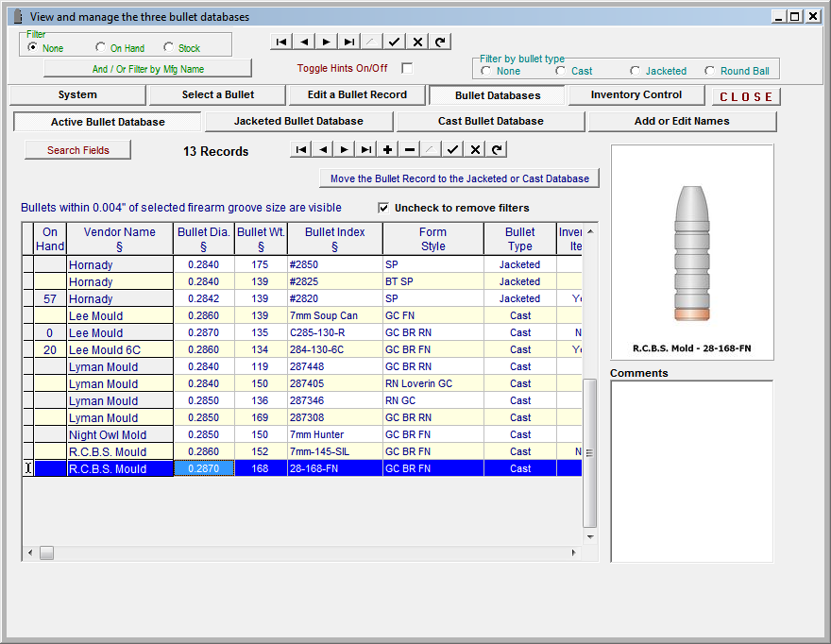Viewport: 831px width, 644px height.
Task: Open the System tab
Action: click(x=77, y=94)
